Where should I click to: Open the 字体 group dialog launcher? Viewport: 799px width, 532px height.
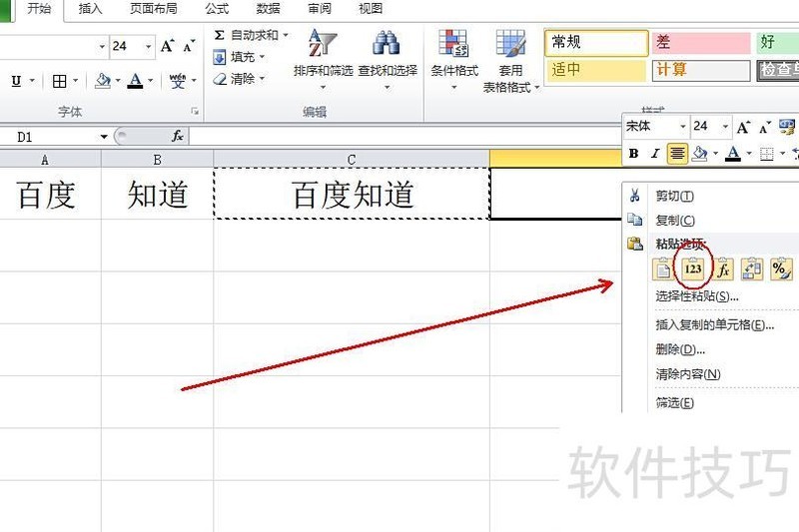[x=195, y=111]
